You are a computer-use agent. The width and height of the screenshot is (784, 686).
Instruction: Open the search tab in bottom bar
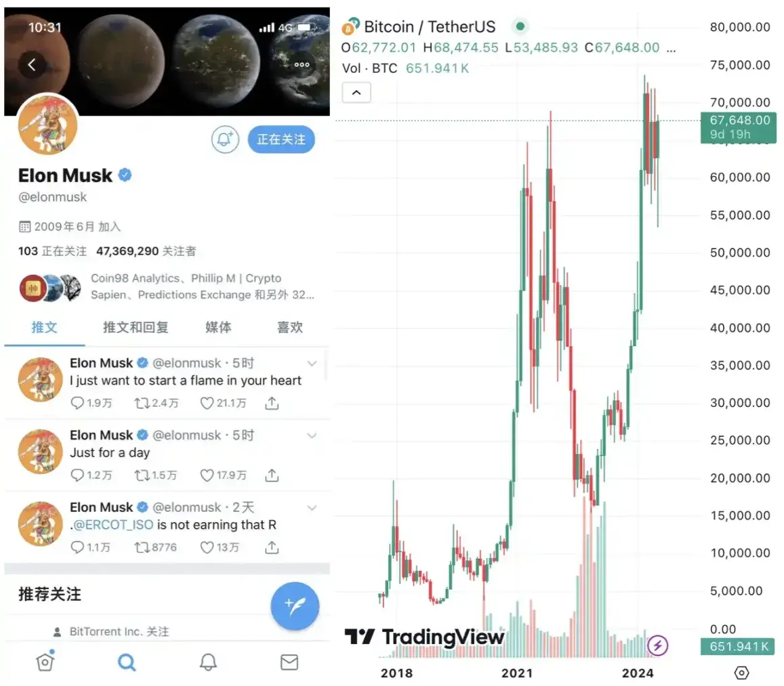(127, 662)
